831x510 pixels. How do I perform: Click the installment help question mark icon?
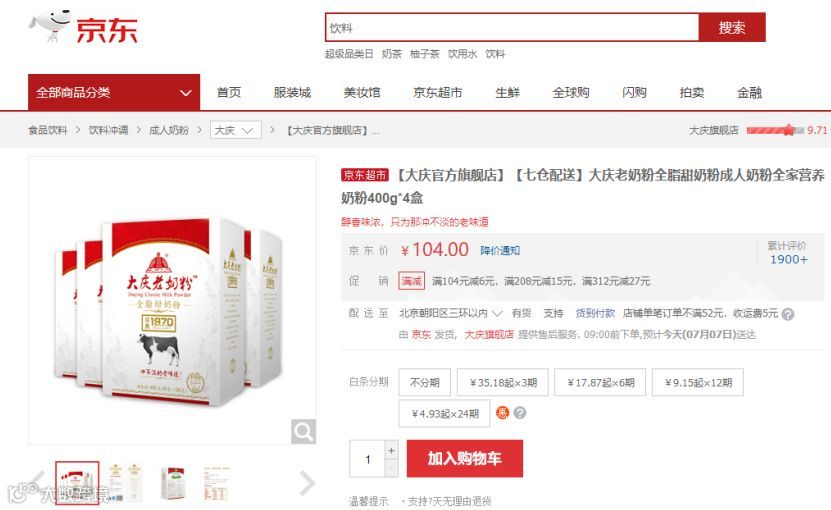[x=520, y=412]
